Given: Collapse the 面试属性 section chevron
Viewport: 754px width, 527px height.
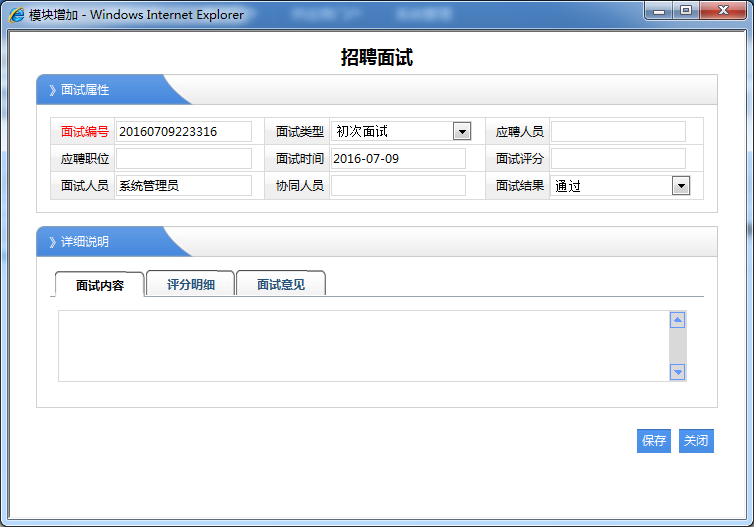Looking at the screenshot, I should pos(52,90).
